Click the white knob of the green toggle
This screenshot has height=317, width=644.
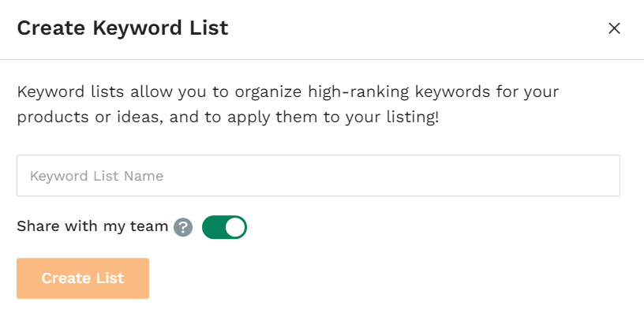pos(235,227)
